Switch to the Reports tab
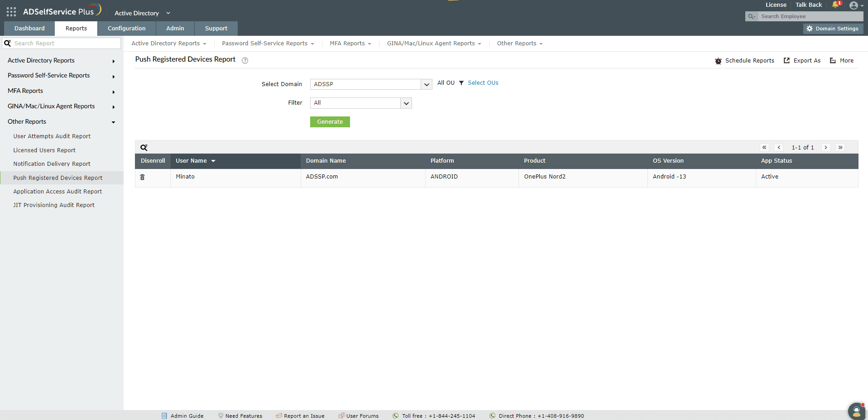The width and height of the screenshot is (868, 420). click(76, 29)
